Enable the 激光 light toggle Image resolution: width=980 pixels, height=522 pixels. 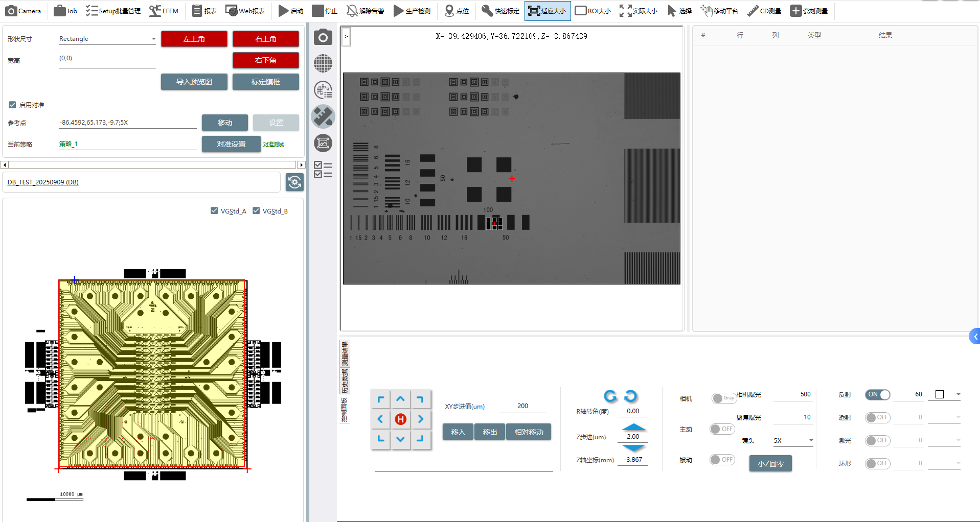pyautogui.click(x=877, y=440)
